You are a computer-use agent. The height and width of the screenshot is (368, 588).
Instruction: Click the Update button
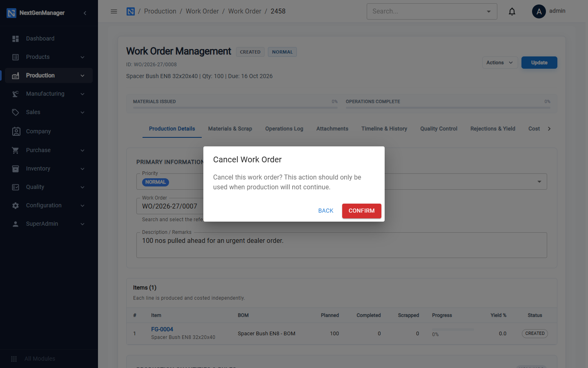coord(539,63)
